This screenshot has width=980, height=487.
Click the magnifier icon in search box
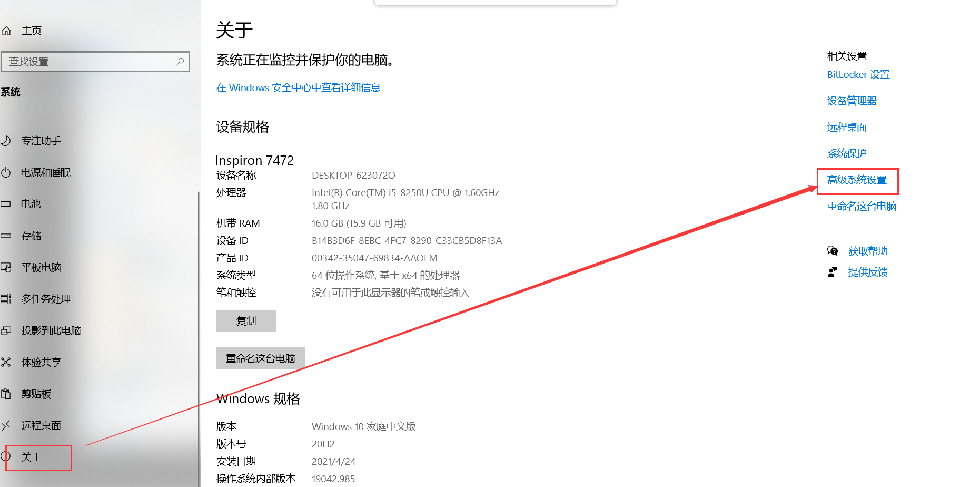[180, 62]
